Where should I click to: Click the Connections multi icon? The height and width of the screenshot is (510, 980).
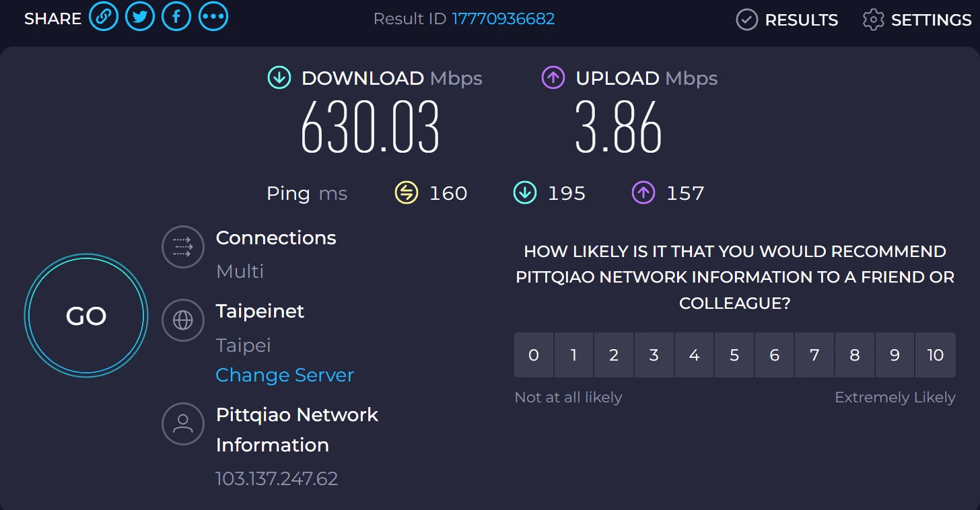(x=182, y=247)
